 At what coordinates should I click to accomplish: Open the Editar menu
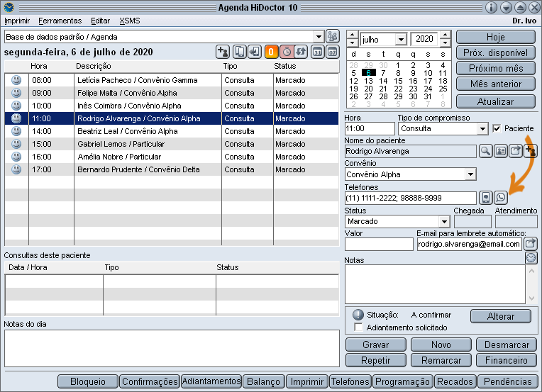pyautogui.click(x=100, y=21)
